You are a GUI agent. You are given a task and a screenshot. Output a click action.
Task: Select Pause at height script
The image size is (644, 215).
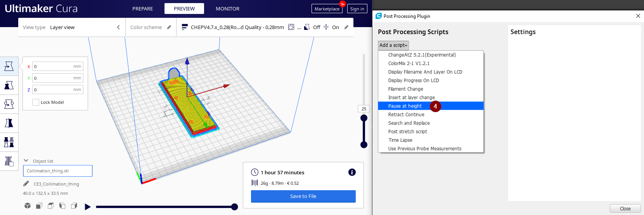(431, 106)
